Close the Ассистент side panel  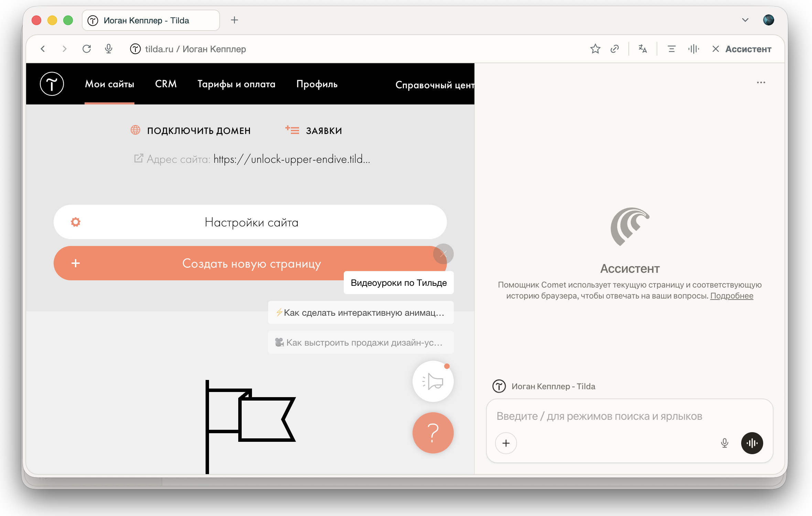tap(715, 49)
